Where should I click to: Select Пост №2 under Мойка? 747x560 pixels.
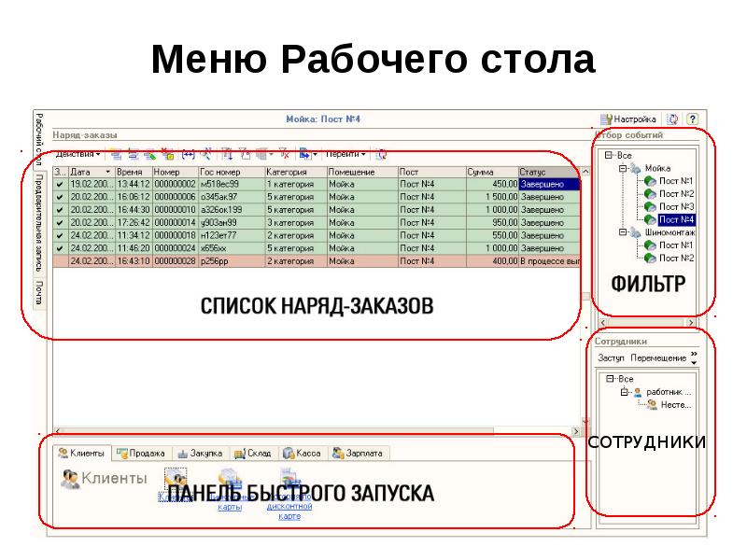pos(675,193)
